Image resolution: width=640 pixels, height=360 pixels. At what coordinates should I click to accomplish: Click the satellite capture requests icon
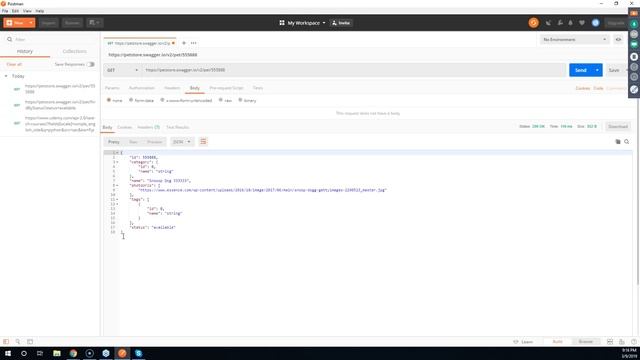[x=548, y=23]
